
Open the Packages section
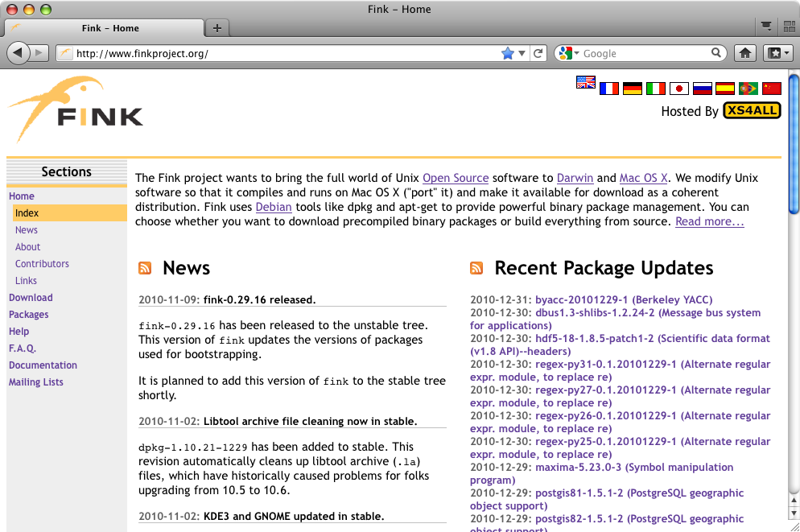coord(29,315)
